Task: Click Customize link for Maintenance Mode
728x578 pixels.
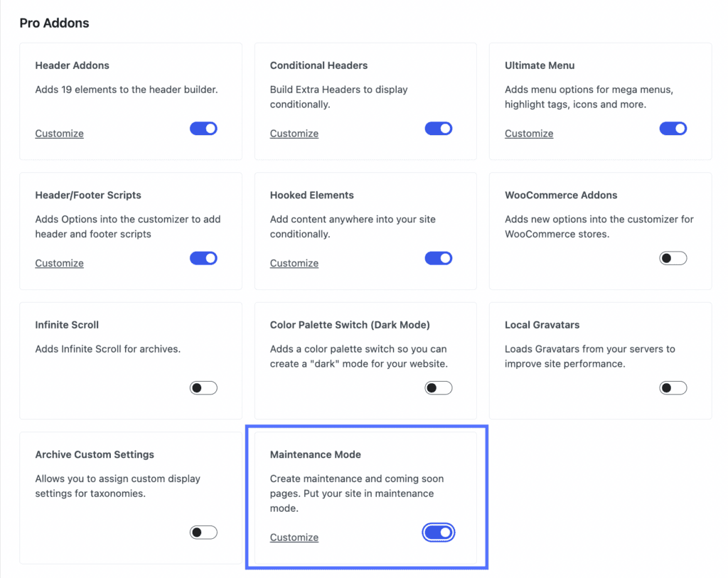Action: point(294,537)
